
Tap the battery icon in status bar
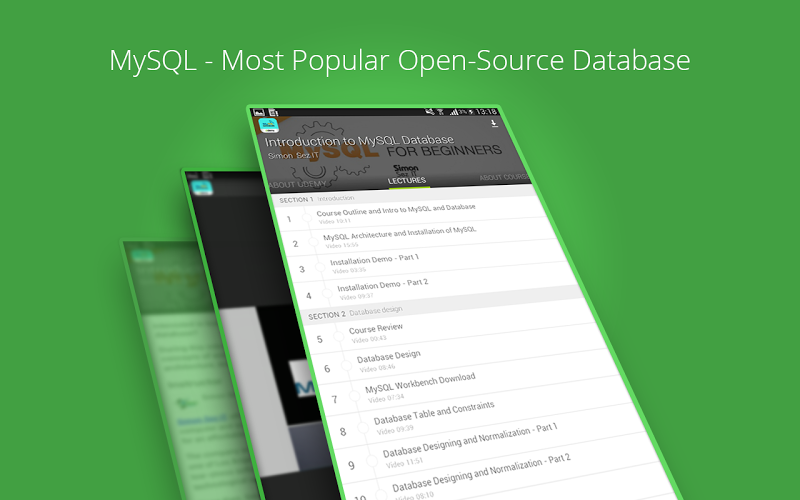pyautogui.click(x=471, y=112)
